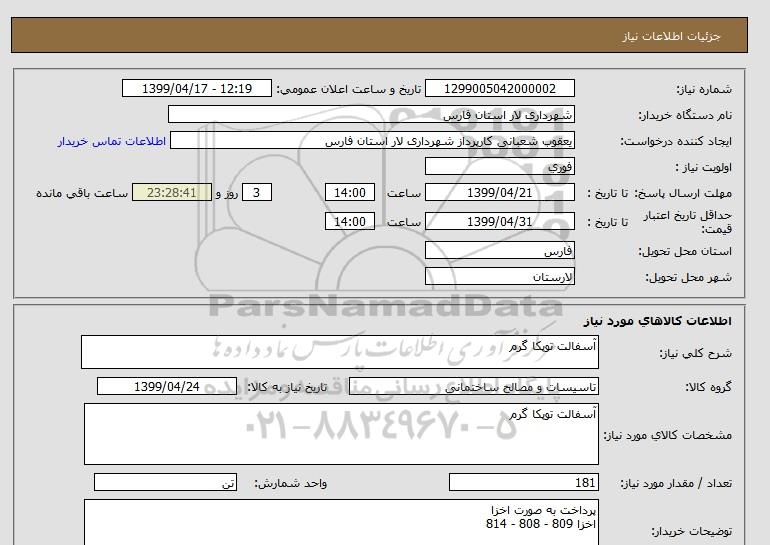770x545 pixels.
Task: Click the label تاریخ نیاز به کالا
Action: pos(287,387)
